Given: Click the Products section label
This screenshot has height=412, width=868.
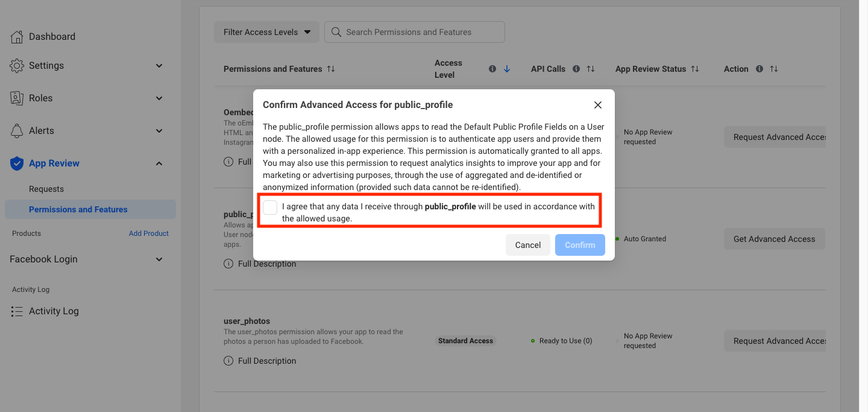Looking at the screenshot, I should point(27,233).
